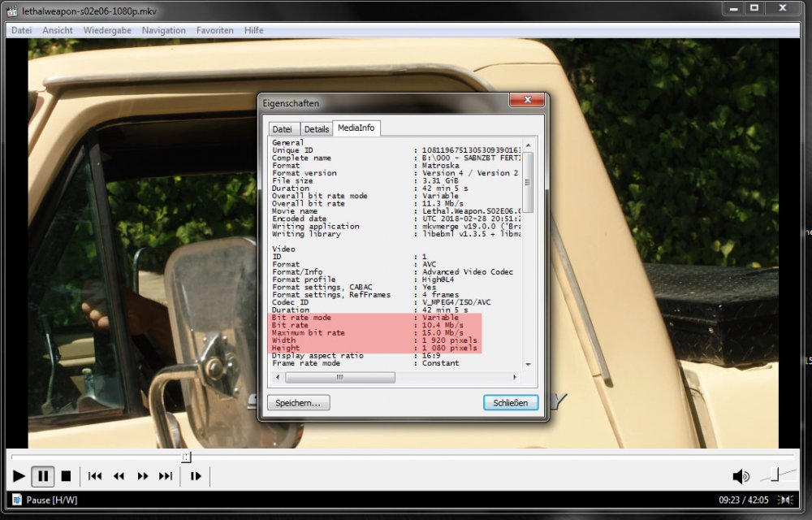812x520 pixels.
Task: Click the Schließen button
Action: click(x=511, y=402)
